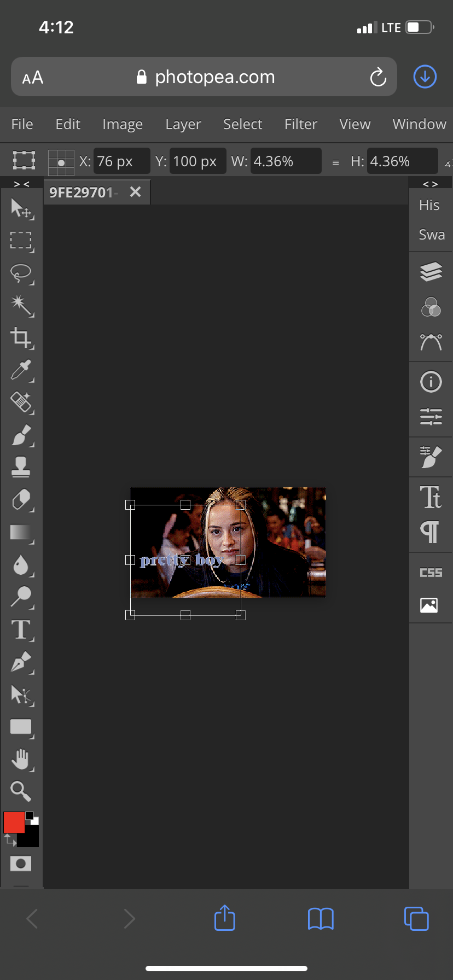Select the Type tool
Viewport: 453px width, 980px height.
tap(21, 629)
